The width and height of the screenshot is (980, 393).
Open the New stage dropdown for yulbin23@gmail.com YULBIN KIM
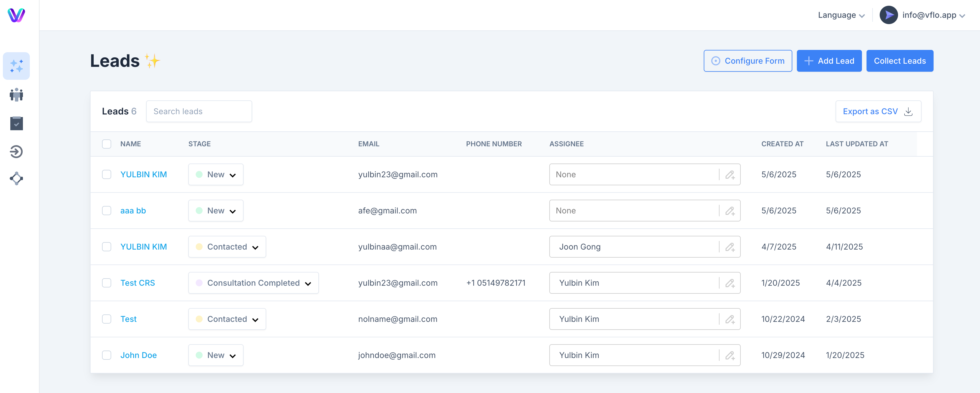pos(216,174)
